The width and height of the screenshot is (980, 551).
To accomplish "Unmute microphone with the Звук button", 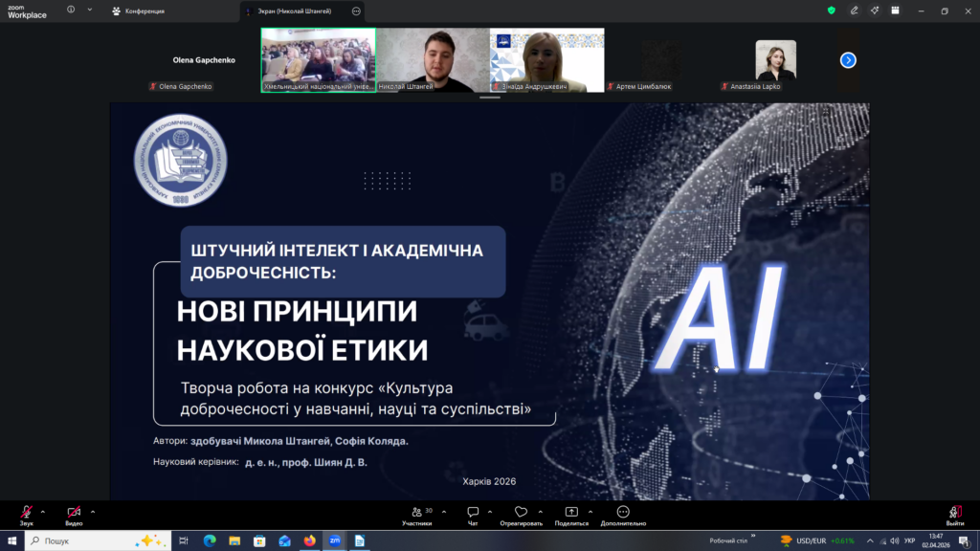I will [x=26, y=513].
